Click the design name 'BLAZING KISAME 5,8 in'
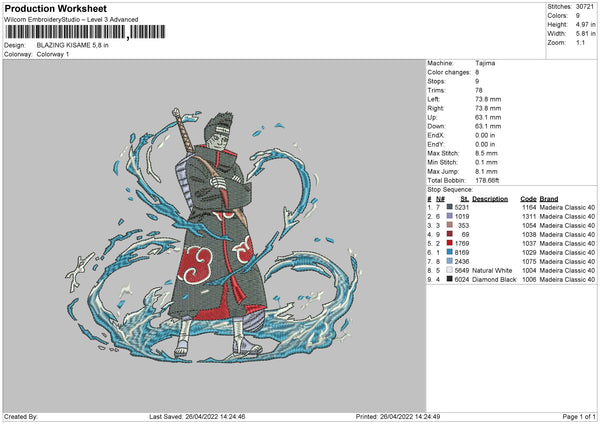 pyautogui.click(x=72, y=45)
